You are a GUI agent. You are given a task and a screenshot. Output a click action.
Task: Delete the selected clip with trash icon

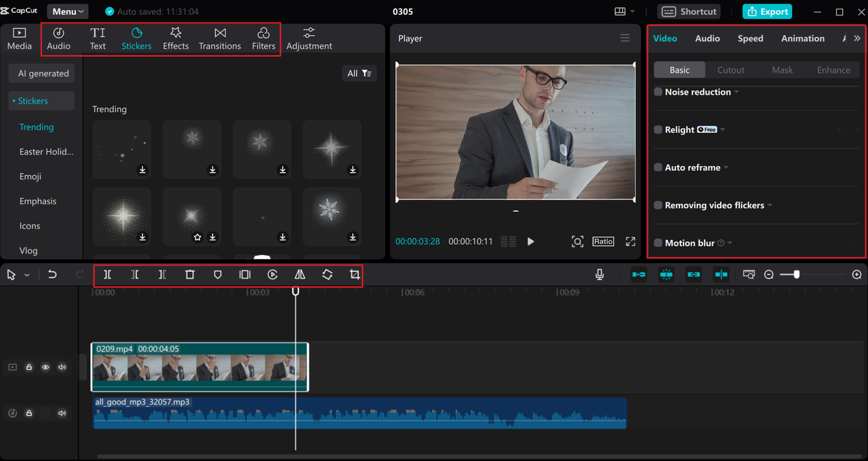coord(190,275)
